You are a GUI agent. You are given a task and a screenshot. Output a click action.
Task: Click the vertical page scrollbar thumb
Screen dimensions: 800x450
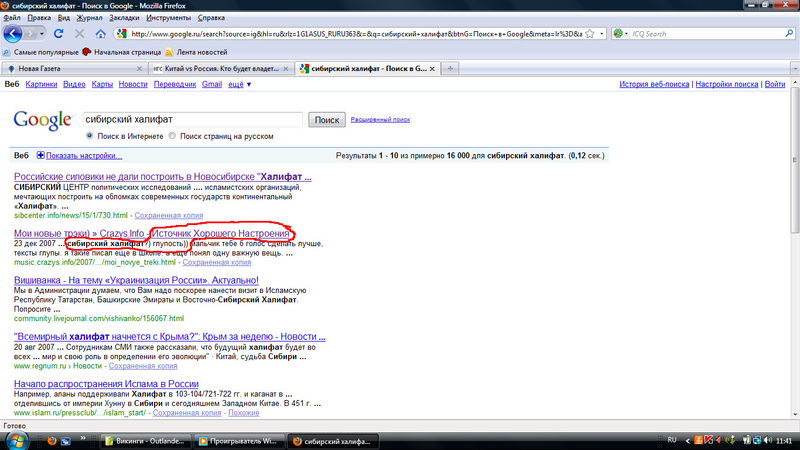point(795,160)
